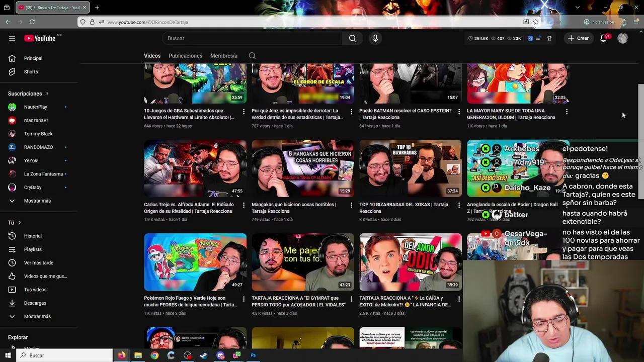Open options menu for Carlos Trejo vs. Alfredo Adame video
Image resolution: width=644 pixels, height=362 pixels.
coord(244,205)
